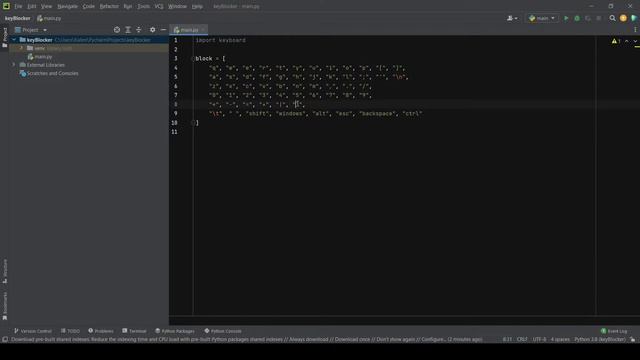Image resolution: width=640 pixels, height=360 pixels.
Task: Collapse the keyBlocker root folder
Action: (14, 40)
